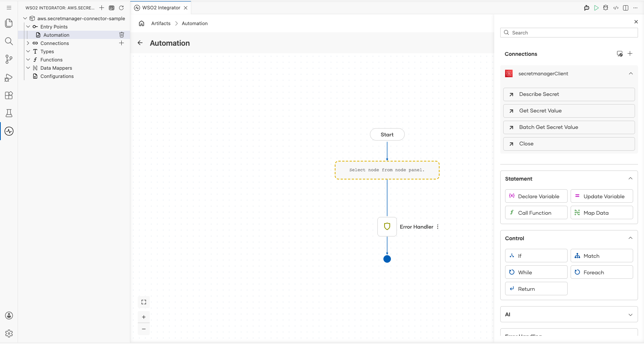Add Batch Get Secret Value action
Screen dimensions: 644x344
click(x=569, y=127)
